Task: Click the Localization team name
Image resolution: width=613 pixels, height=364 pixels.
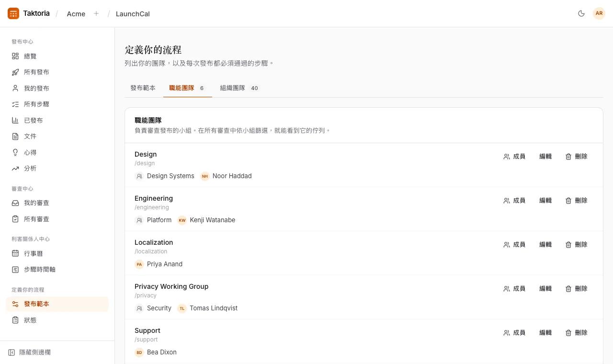Action: point(154,242)
